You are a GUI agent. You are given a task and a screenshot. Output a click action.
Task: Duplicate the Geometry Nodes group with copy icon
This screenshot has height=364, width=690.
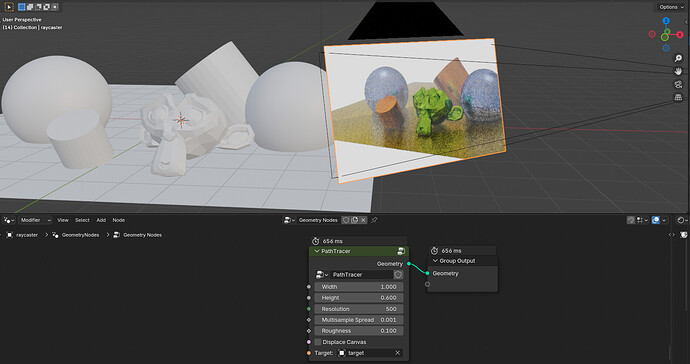[x=355, y=220]
